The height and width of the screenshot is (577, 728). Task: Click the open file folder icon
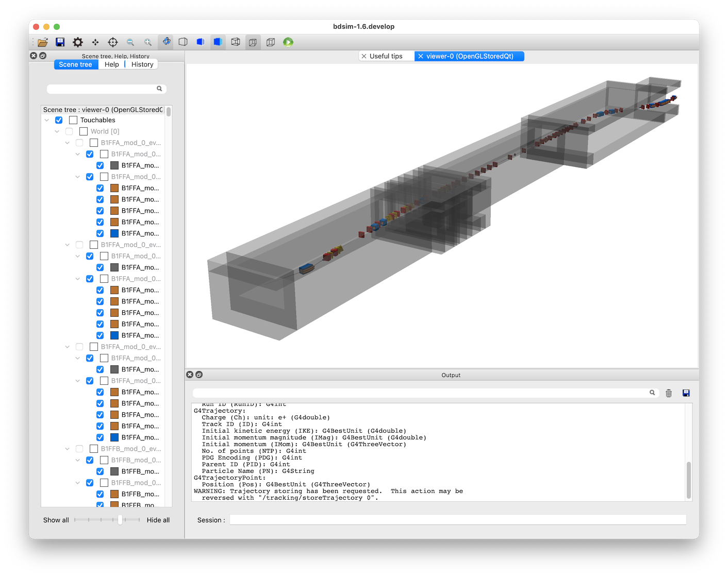[43, 42]
